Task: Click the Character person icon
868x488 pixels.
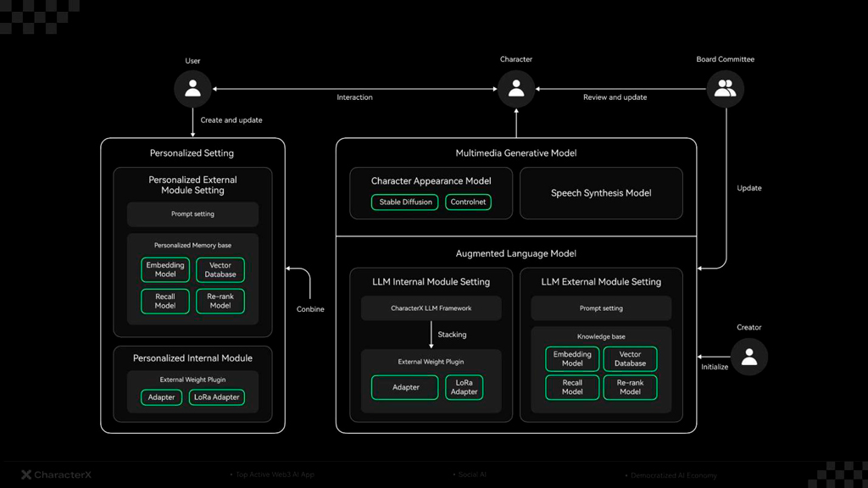Action: pyautogui.click(x=516, y=88)
